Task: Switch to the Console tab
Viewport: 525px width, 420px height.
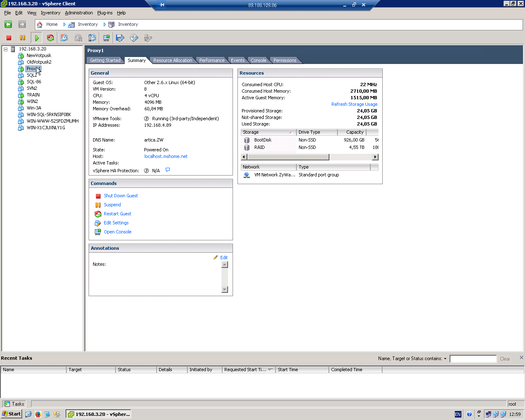Action: click(258, 60)
